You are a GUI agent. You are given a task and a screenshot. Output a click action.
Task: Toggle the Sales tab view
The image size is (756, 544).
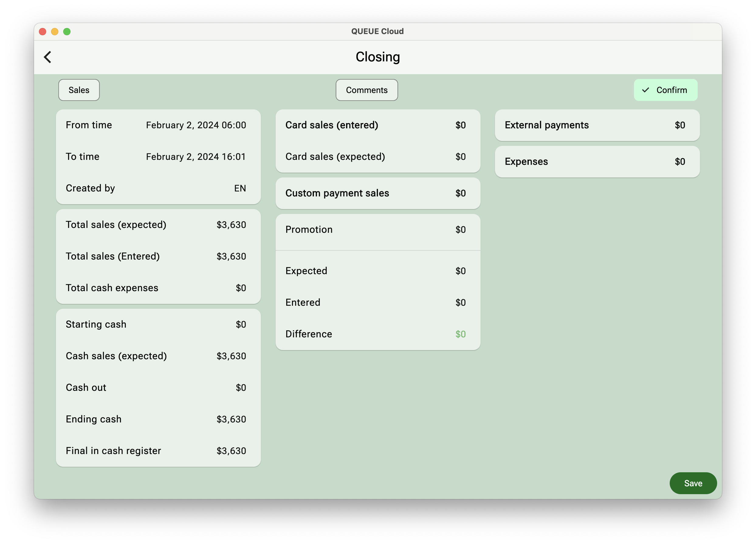(79, 90)
